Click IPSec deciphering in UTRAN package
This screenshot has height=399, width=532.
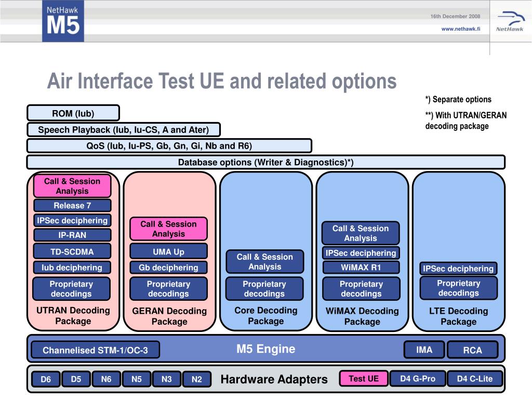(x=72, y=220)
